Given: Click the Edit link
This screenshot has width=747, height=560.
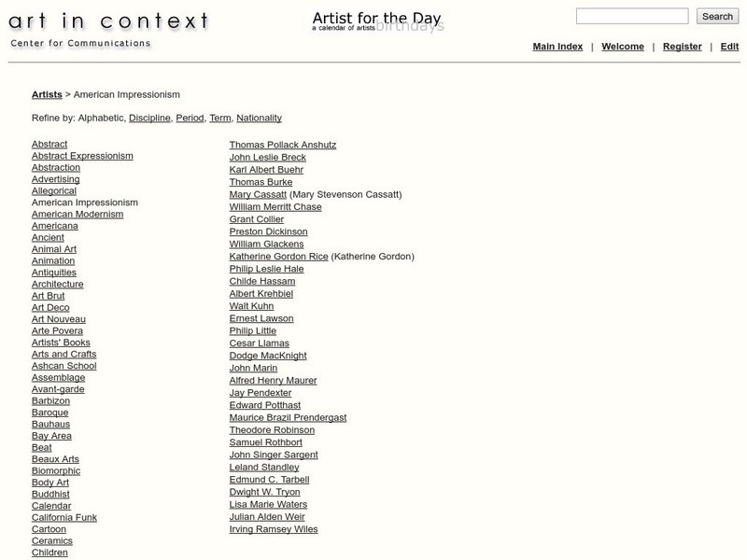Looking at the screenshot, I should (x=729, y=47).
